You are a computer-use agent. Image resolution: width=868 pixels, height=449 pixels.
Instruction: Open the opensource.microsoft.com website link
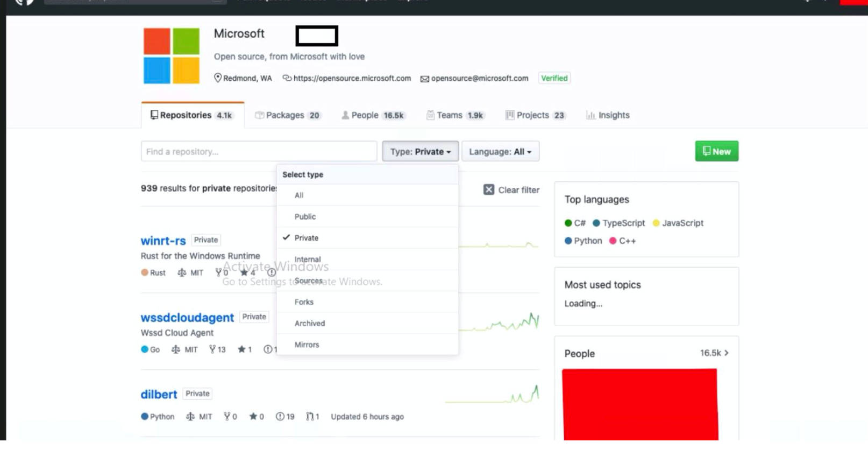(352, 78)
